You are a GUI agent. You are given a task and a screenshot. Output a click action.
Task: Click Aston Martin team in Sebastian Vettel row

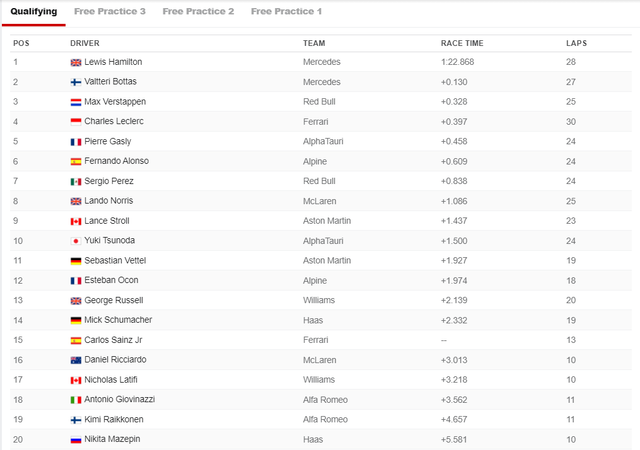click(327, 261)
